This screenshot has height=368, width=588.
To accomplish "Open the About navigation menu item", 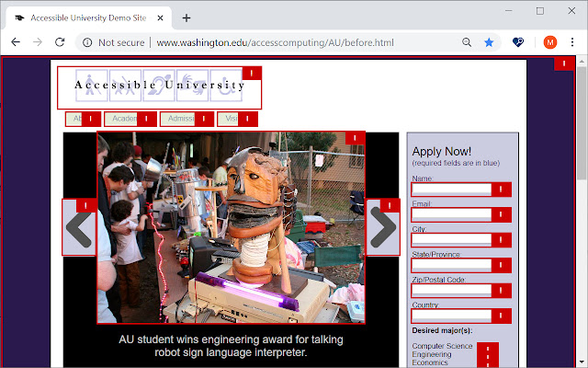I will (83, 119).
